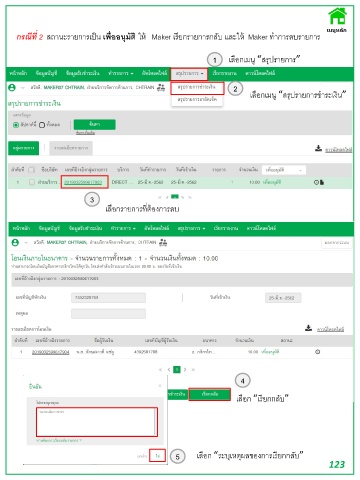Click the green home icon at top right

337,16
